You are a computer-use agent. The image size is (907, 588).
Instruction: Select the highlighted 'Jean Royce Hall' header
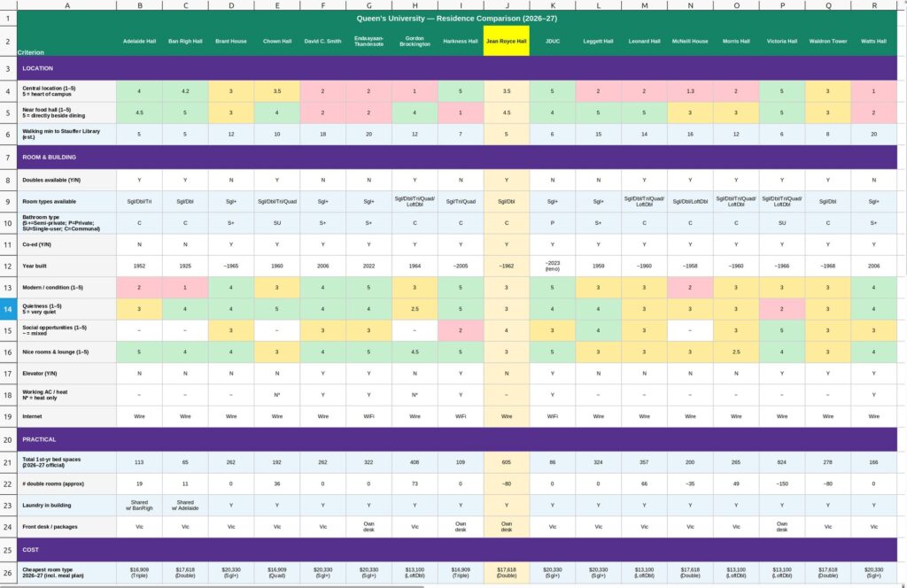click(x=507, y=41)
